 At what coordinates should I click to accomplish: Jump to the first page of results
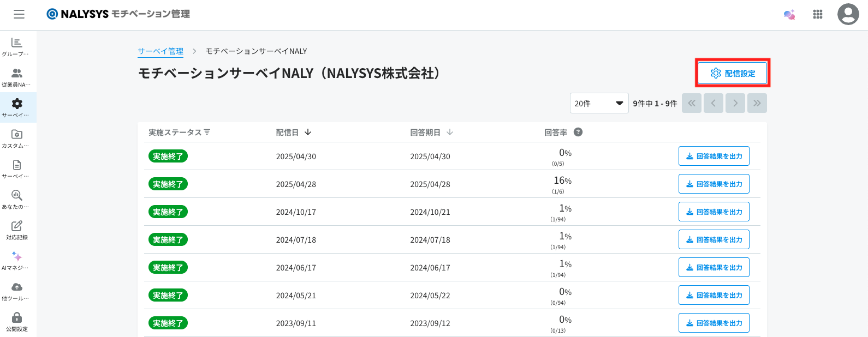click(692, 103)
